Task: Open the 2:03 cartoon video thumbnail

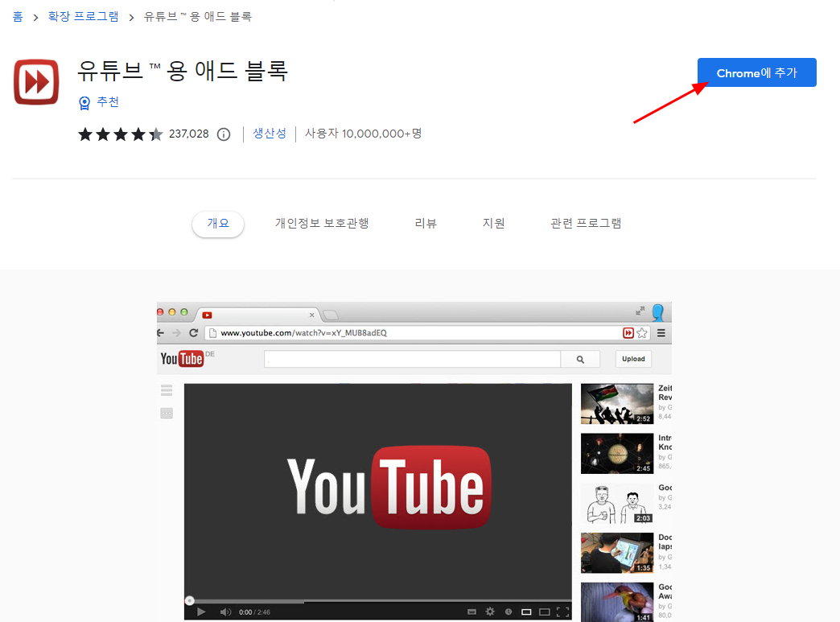Action: [617, 503]
